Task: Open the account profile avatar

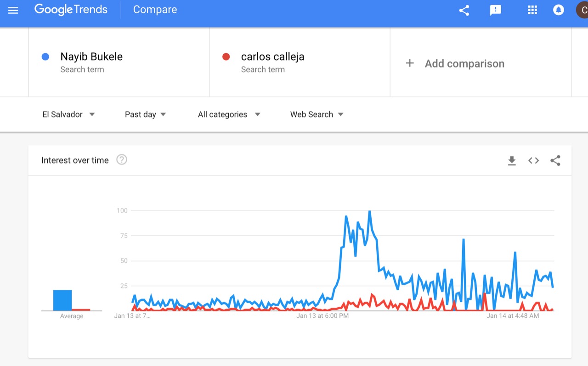Action: point(582,10)
